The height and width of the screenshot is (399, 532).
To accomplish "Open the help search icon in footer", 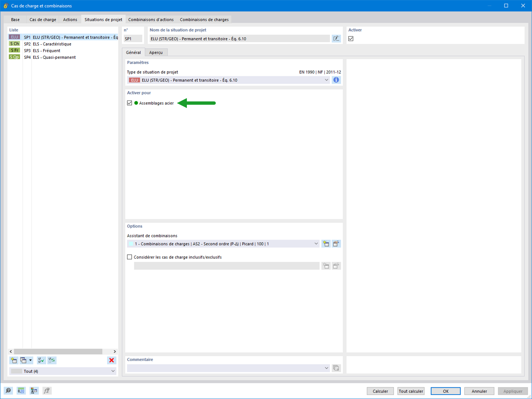I will tap(8, 391).
